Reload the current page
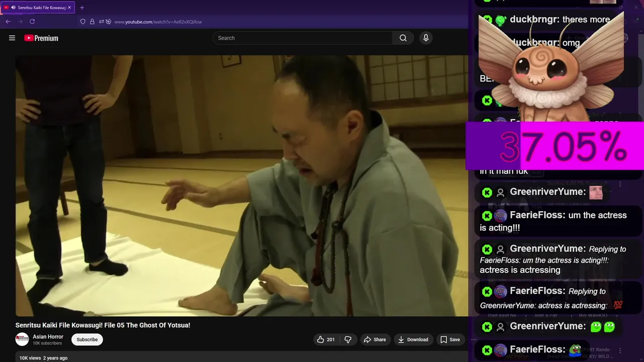 pyautogui.click(x=32, y=22)
